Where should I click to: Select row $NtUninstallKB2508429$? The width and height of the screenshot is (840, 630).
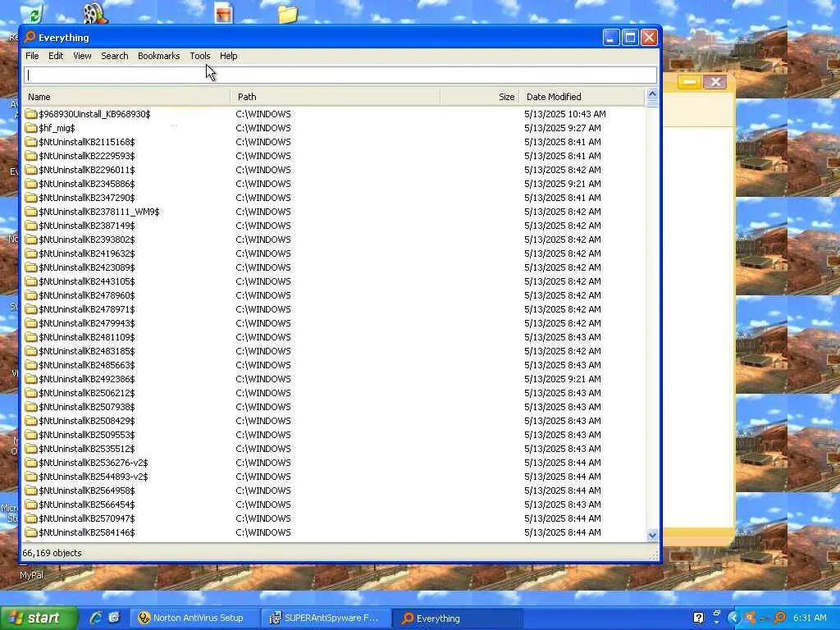pos(335,421)
